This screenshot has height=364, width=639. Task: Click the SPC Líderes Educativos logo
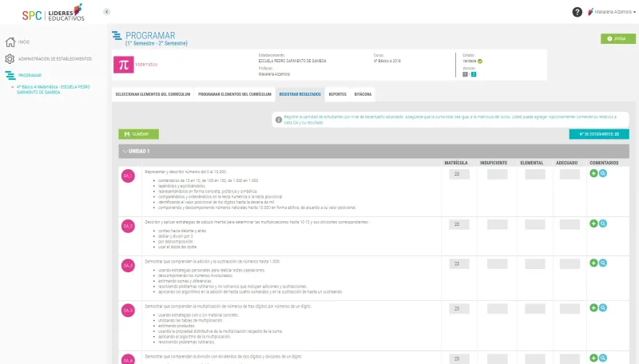pos(54,13)
